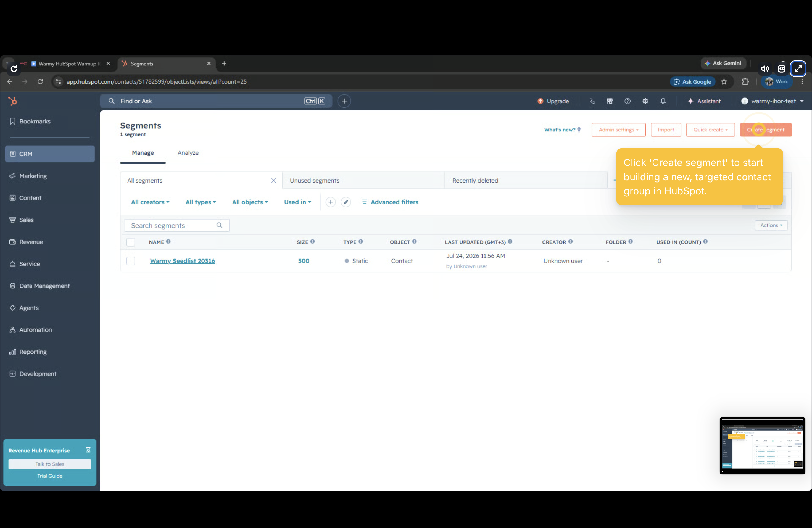This screenshot has width=812, height=528.
Task: Click the Create segment button
Action: [766, 130]
